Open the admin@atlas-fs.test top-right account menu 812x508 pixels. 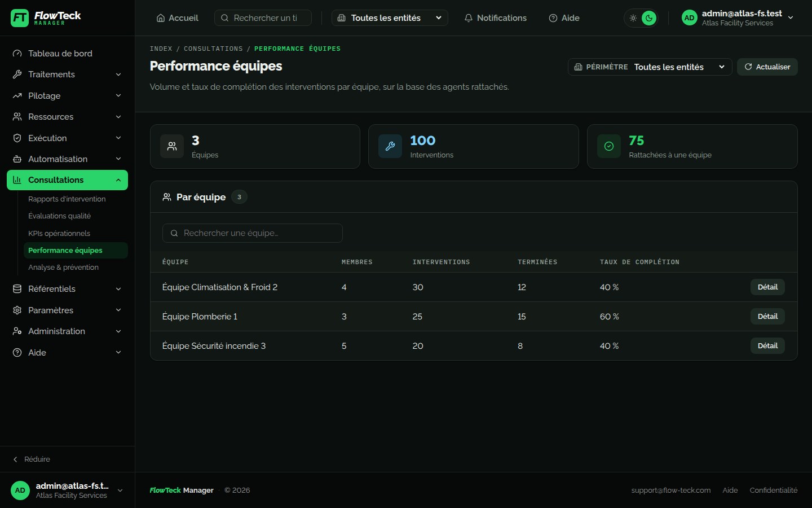pyautogui.click(x=738, y=18)
